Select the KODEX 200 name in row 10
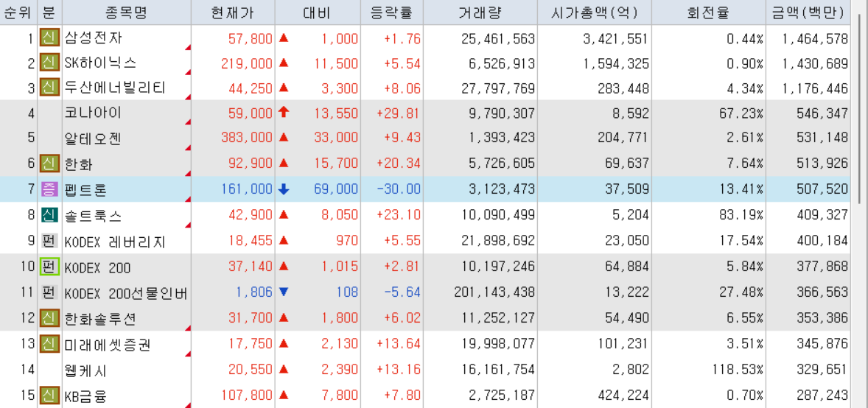The height and width of the screenshot is (408, 868). point(97,267)
